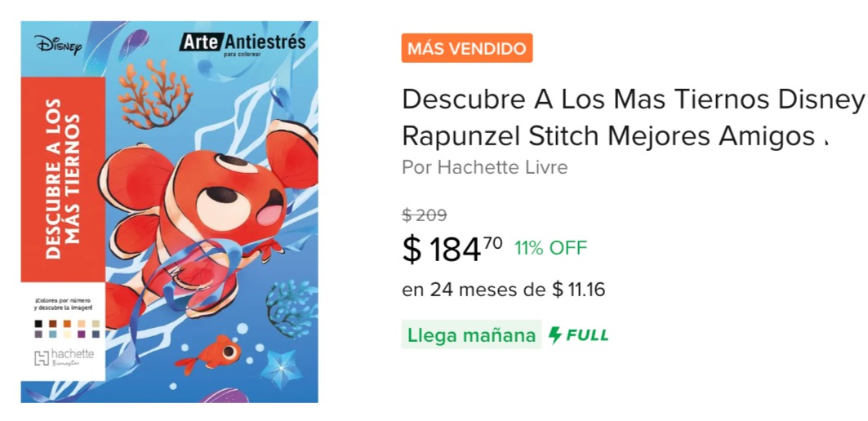The image size is (868, 421).
Task: Open the 24 meses de $ 11.16 installments text
Action: point(504,290)
